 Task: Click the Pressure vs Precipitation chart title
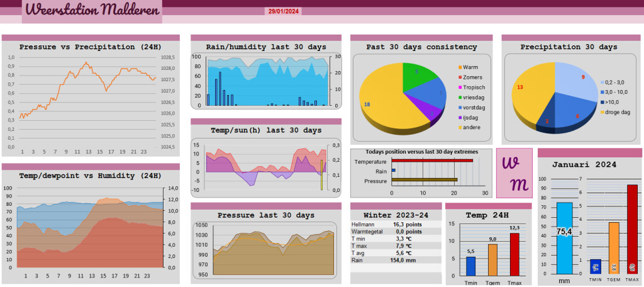[91, 47]
